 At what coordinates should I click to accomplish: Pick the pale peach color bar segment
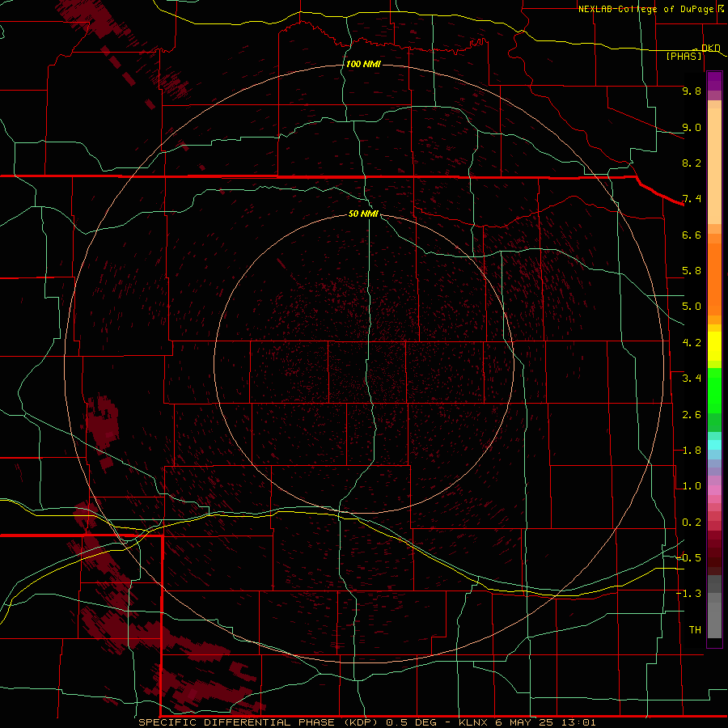714,166
